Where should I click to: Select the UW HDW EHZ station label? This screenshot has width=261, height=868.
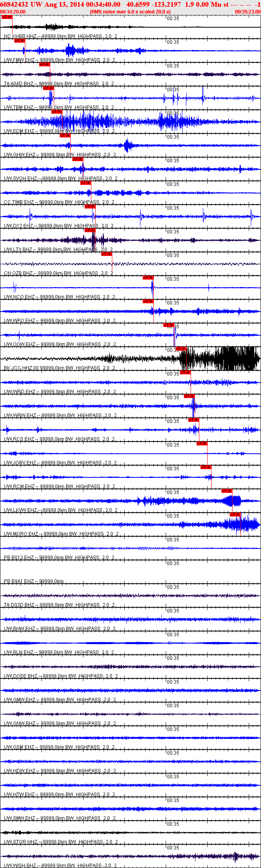[60, 771]
